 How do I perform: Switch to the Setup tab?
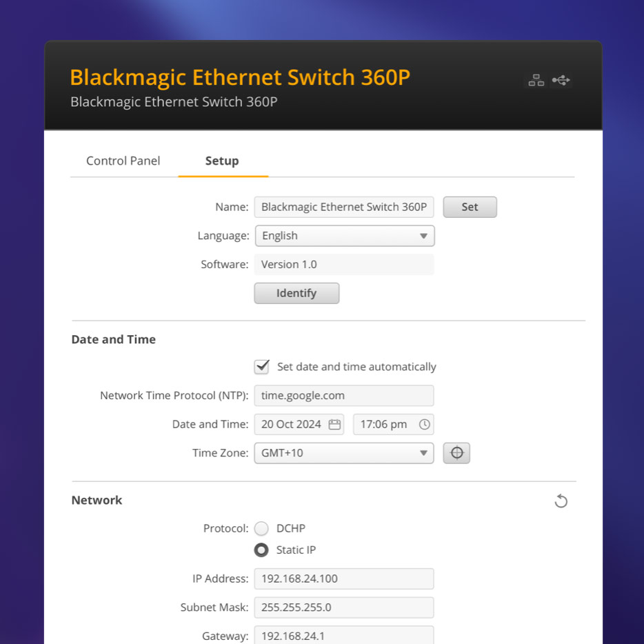click(x=222, y=161)
